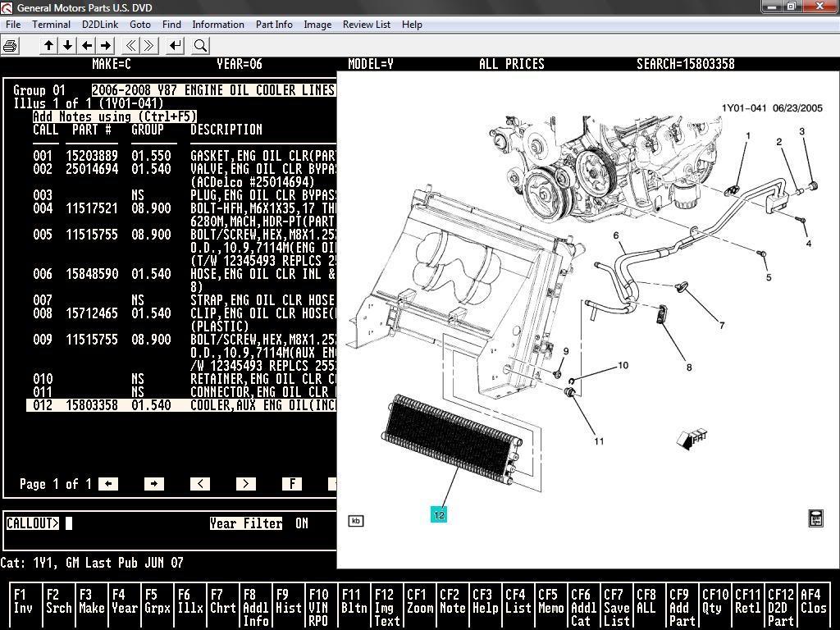Click the left arrow toolbar button
The width and height of the screenshot is (840, 630).
87,46
